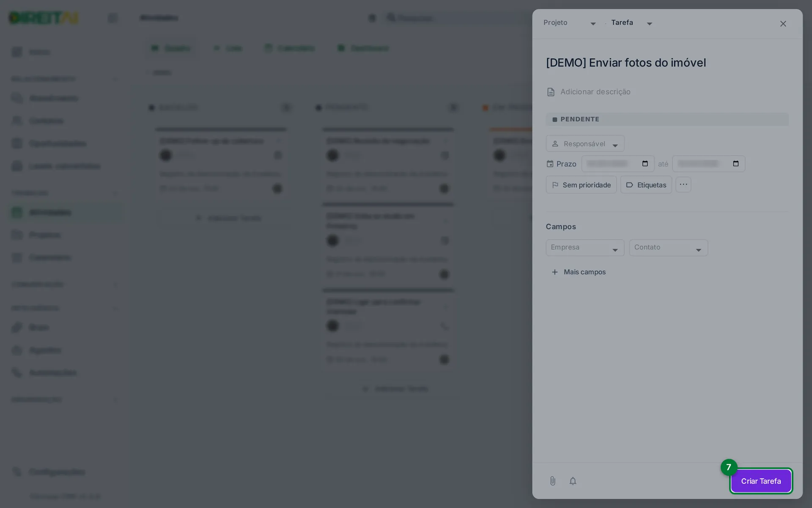Click Adicionar descrição
Image resolution: width=812 pixels, height=508 pixels.
[595, 92]
